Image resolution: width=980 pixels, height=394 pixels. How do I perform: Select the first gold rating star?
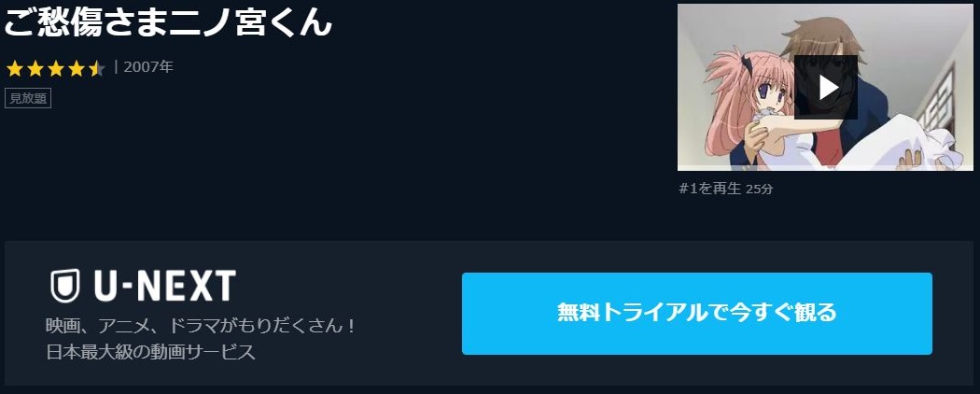(x=14, y=68)
